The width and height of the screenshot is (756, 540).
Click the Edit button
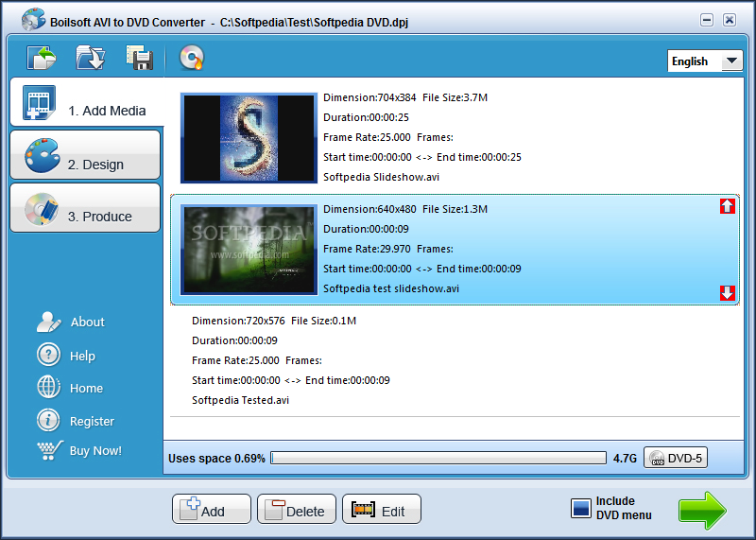pos(382,509)
